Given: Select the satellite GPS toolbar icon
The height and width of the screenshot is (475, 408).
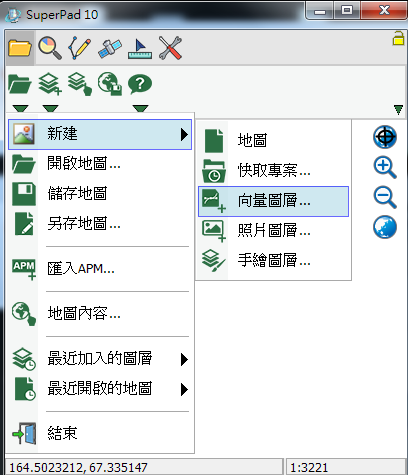Looking at the screenshot, I should tap(110, 48).
